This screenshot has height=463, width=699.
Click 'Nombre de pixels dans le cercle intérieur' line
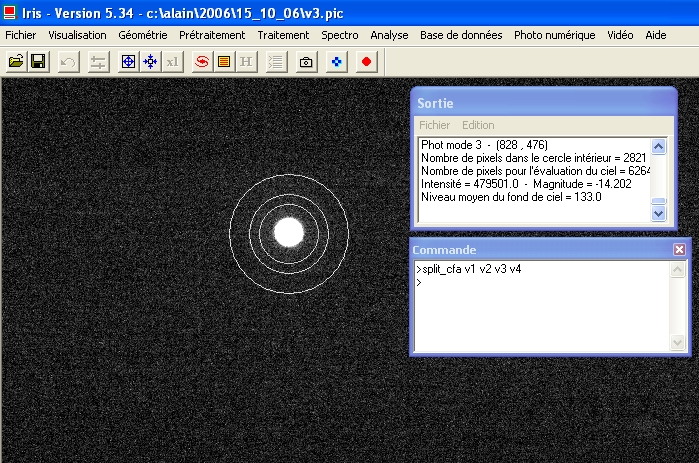(533, 158)
